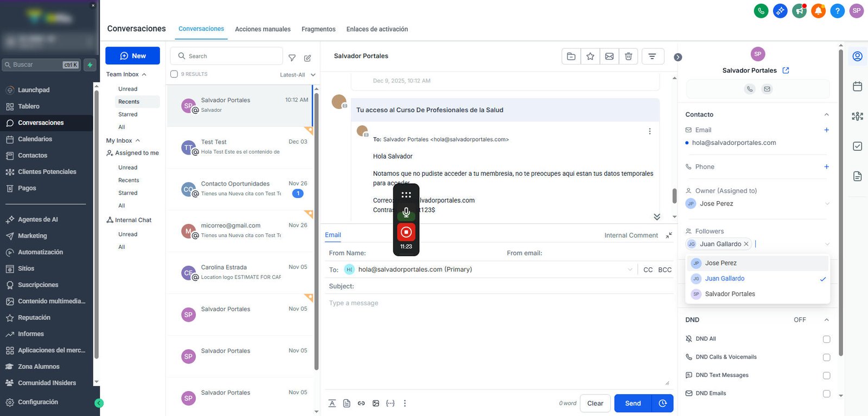Open the Latest-All sort dropdown
Screen dimensions: 868x416
(x=298, y=75)
